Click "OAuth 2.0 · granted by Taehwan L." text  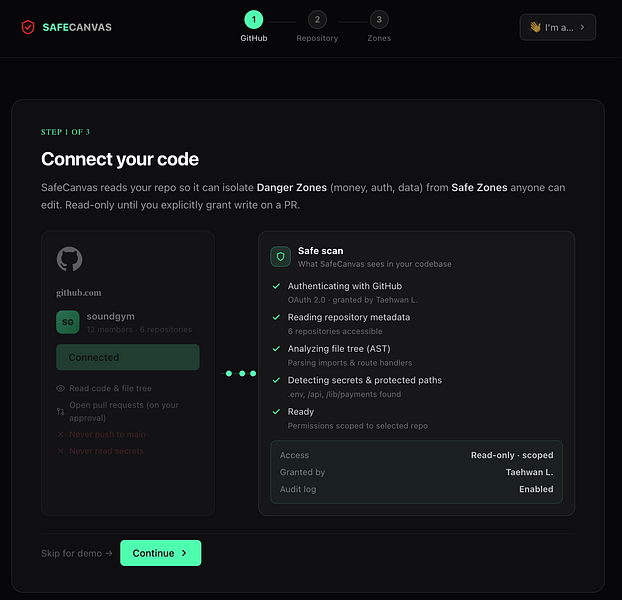[353, 300]
